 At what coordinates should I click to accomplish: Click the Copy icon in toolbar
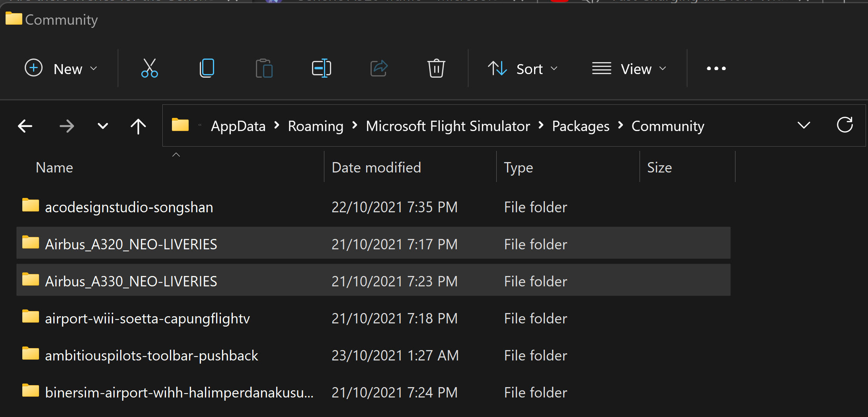coord(207,69)
